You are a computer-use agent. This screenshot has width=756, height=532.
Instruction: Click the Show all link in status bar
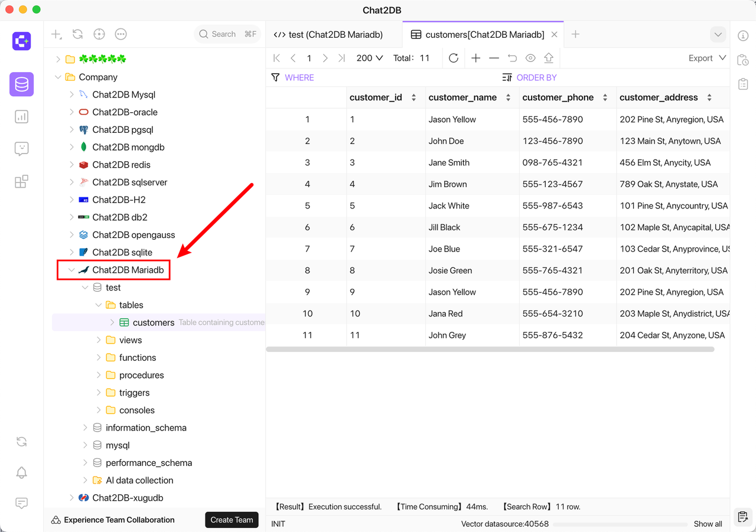[x=708, y=524]
